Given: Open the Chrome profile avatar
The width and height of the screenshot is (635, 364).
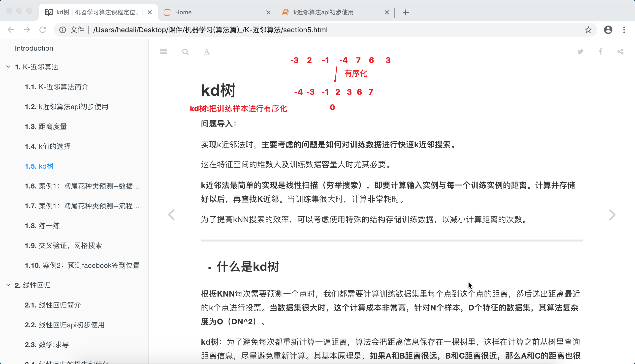Looking at the screenshot, I should click(608, 30).
